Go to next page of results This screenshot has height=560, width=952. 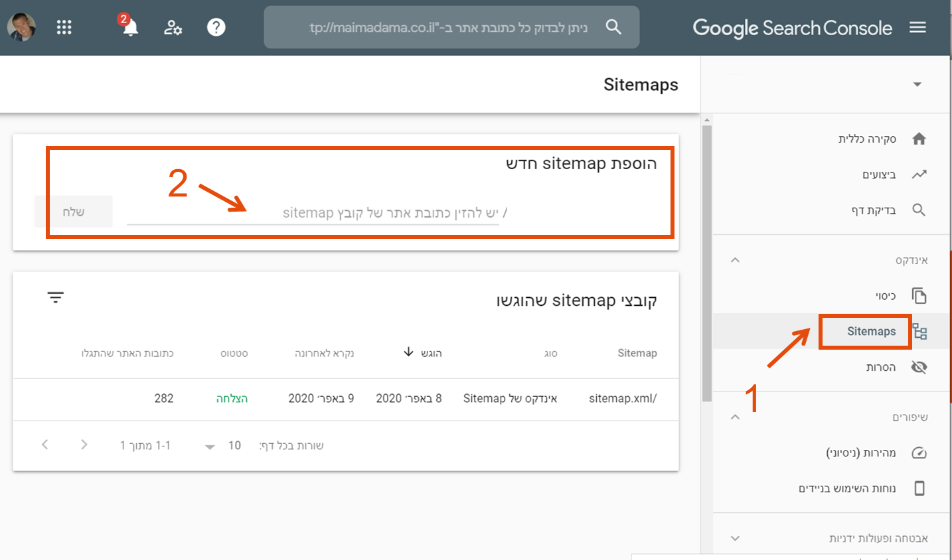(x=84, y=445)
